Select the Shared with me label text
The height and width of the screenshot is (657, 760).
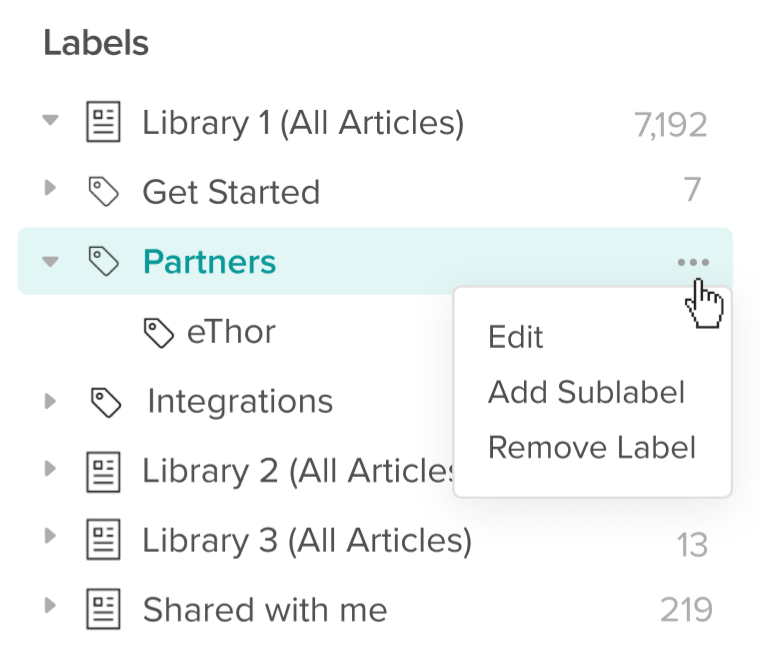[264, 609]
